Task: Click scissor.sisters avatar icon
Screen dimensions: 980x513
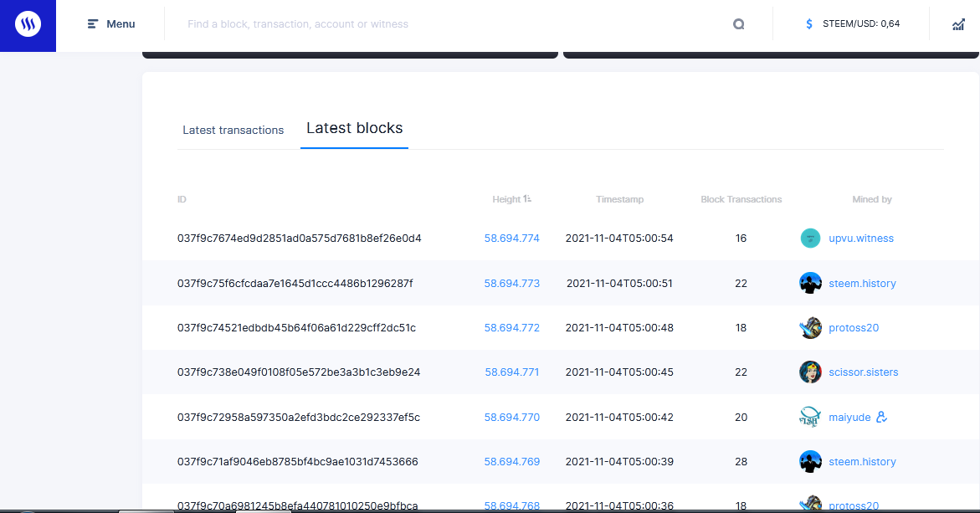Action: click(x=810, y=372)
